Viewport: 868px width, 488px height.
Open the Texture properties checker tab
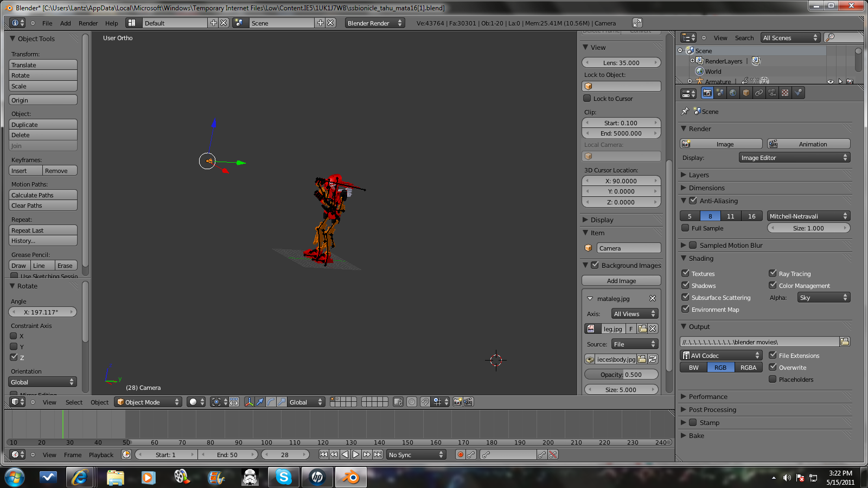point(784,92)
